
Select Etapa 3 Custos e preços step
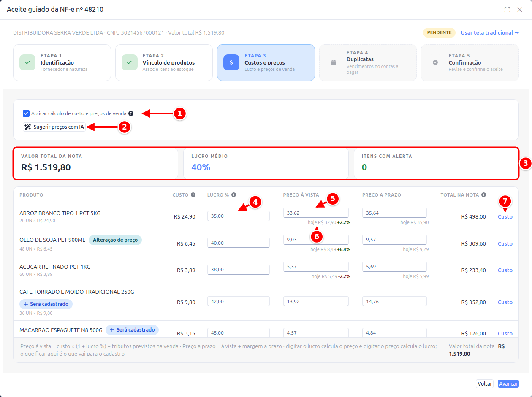pos(266,62)
